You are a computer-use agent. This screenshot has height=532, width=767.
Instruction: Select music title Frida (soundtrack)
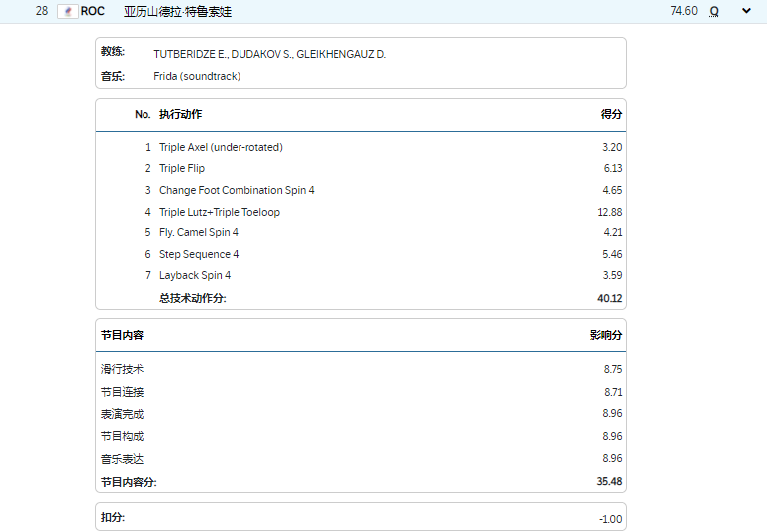pos(197,76)
